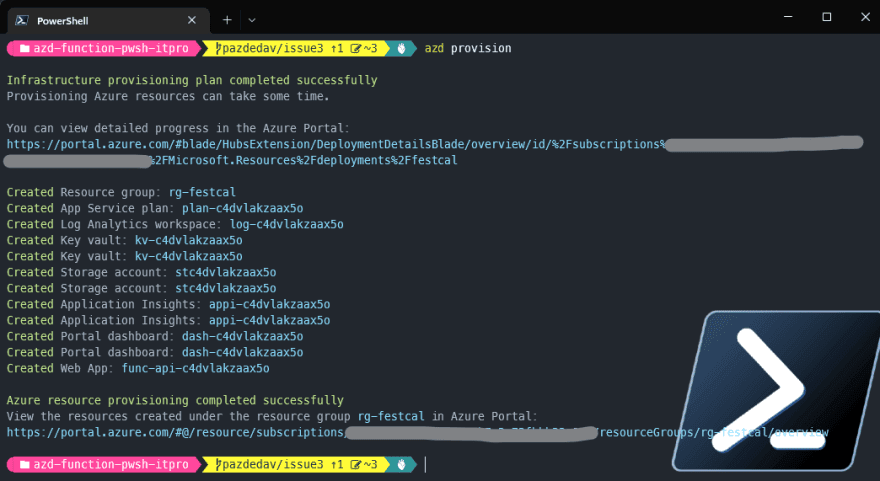Minimize the terminal window
Image resolution: width=880 pixels, height=481 pixels.
[x=788, y=17]
